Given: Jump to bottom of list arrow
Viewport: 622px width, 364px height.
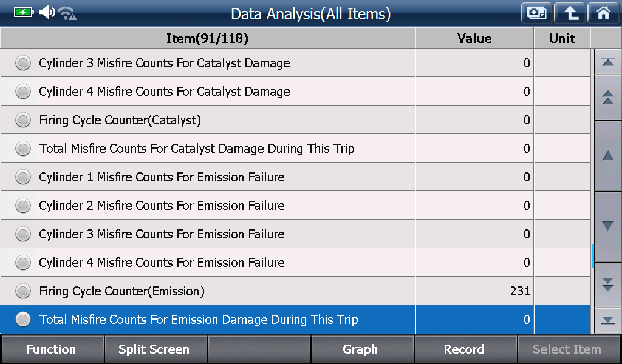Looking at the screenshot, I should (607, 320).
